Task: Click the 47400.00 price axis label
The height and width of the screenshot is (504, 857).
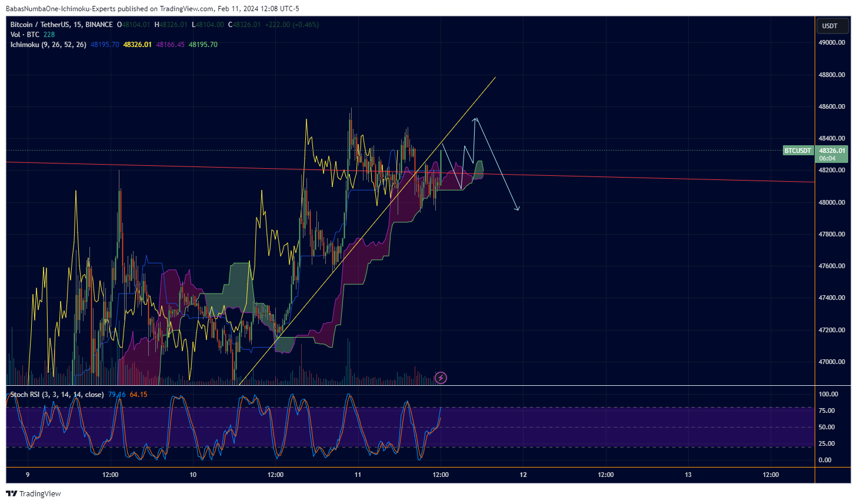Action: (x=832, y=298)
